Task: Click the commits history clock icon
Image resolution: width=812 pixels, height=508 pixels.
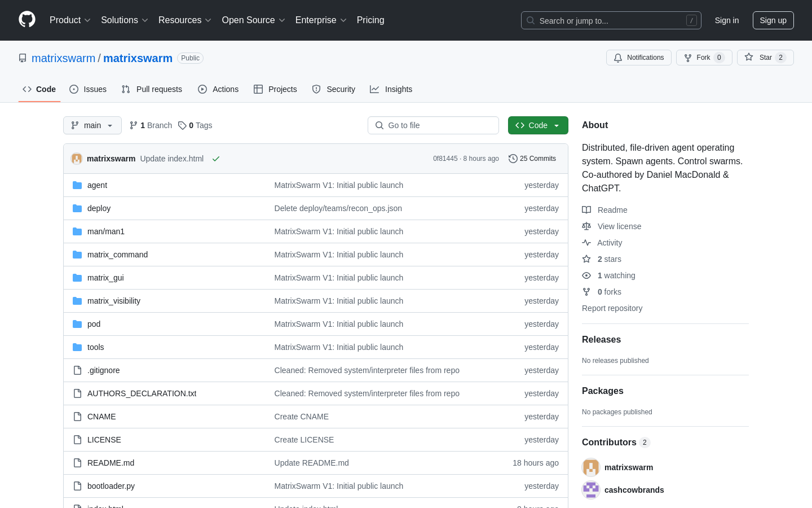Action: tap(513, 159)
